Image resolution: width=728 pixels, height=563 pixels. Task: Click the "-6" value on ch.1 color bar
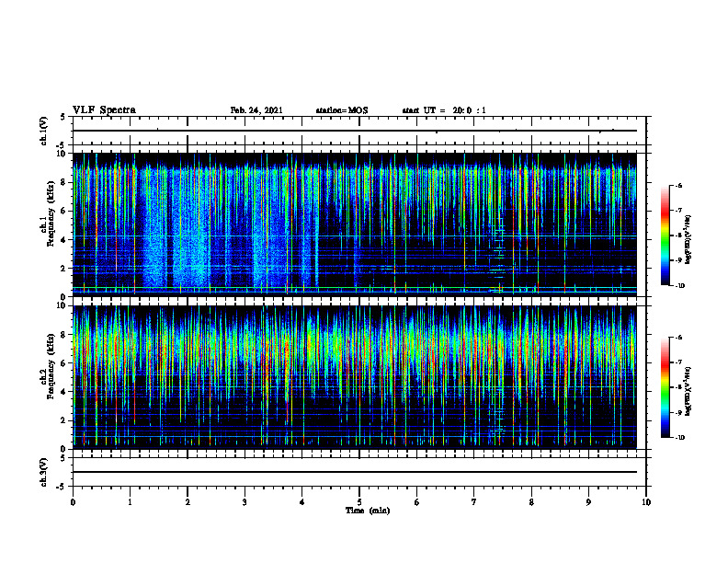678,185
